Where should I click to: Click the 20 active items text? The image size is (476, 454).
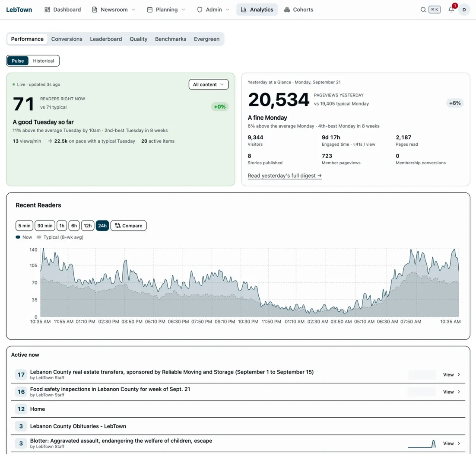point(158,141)
